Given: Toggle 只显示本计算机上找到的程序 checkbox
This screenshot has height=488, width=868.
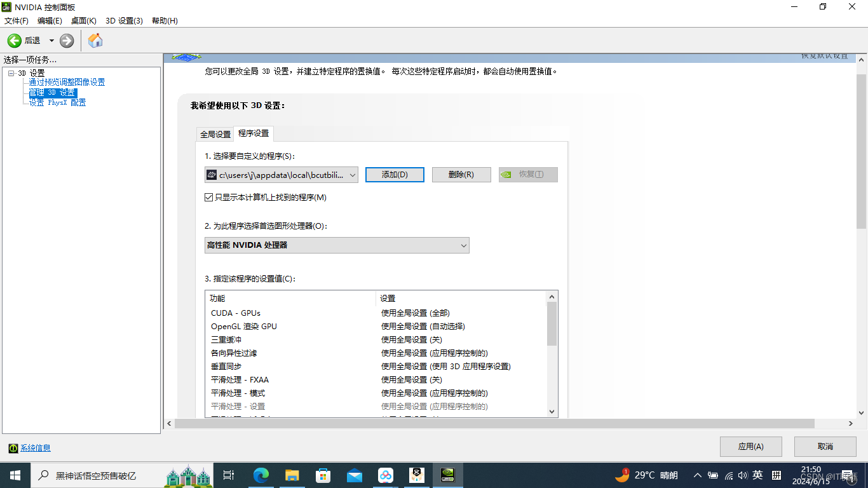Looking at the screenshot, I should pyautogui.click(x=208, y=198).
